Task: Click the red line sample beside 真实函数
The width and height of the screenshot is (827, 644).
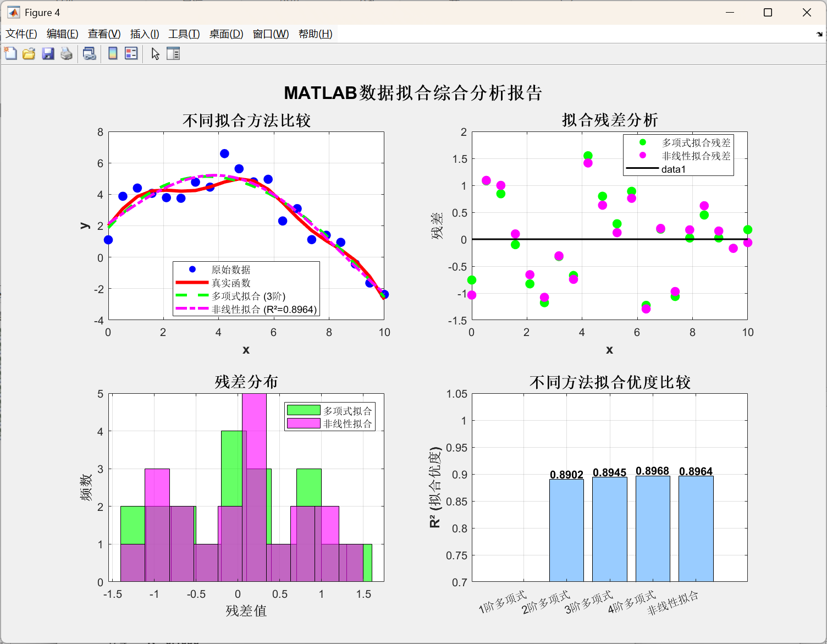Action: pyautogui.click(x=192, y=283)
